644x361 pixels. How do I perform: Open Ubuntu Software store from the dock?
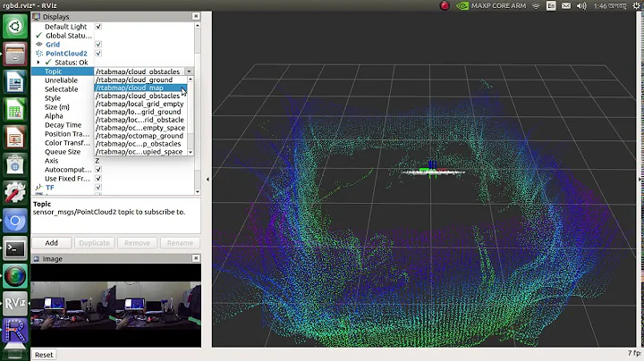15,164
